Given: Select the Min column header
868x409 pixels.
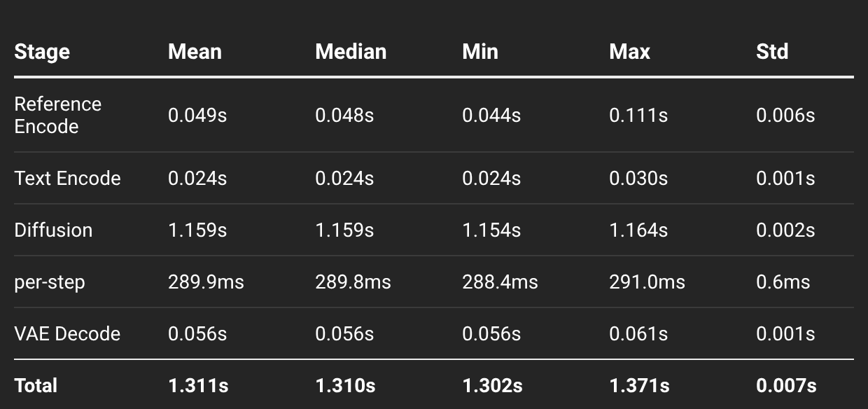Looking at the screenshot, I should [480, 52].
